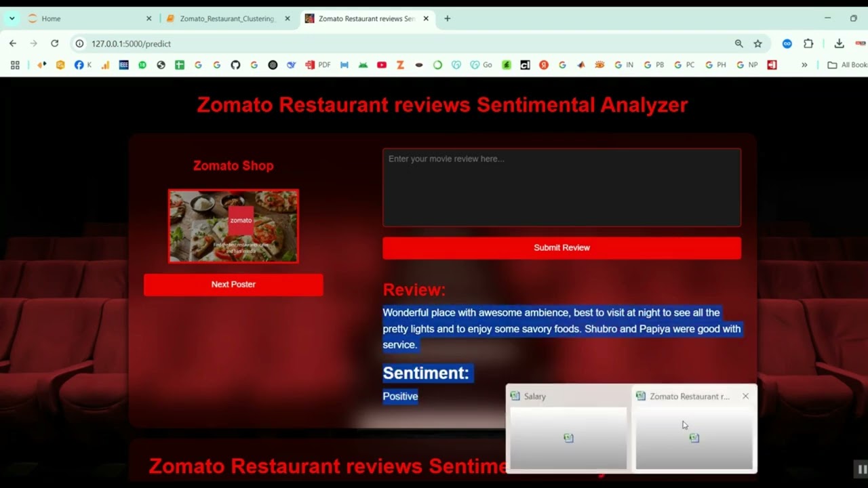Click the Positive sentiment result

click(400, 396)
